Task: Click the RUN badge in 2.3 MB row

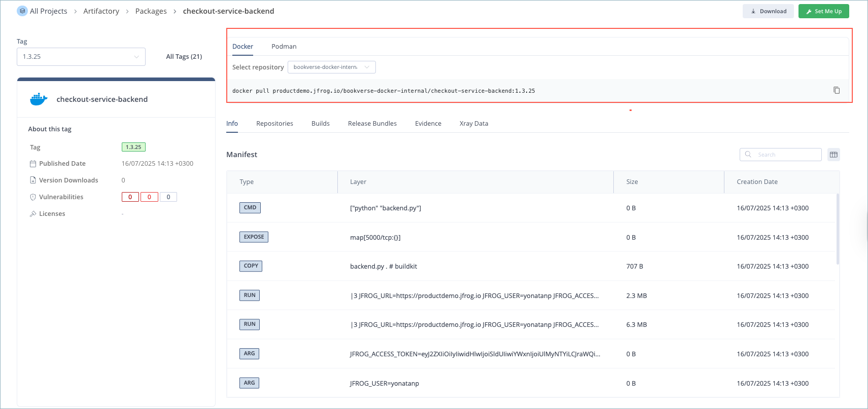Action: coord(250,295)
